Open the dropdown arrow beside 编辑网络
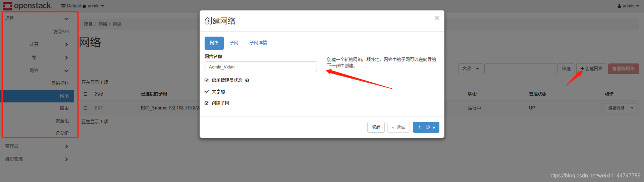644x182 pixels. (632, 108)
